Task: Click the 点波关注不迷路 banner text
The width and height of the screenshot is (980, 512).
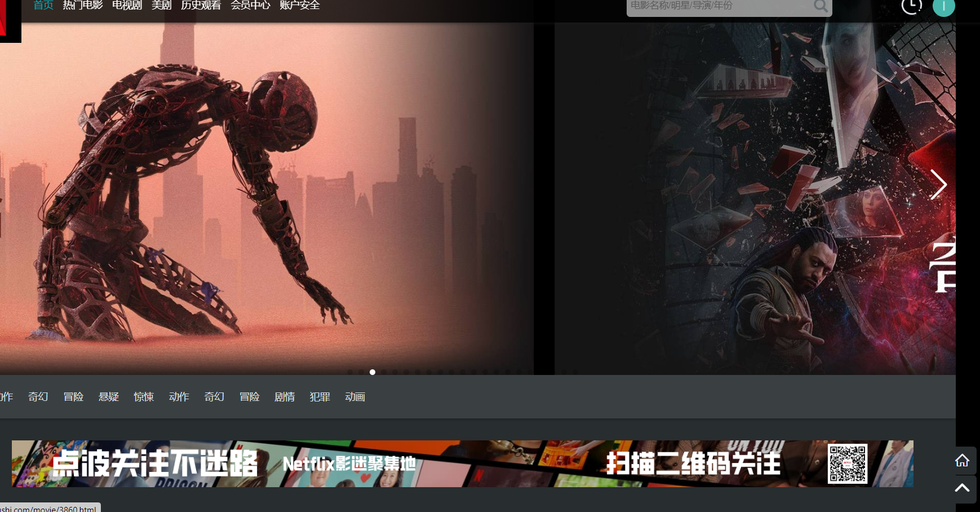Action: (x=155, y=464)
